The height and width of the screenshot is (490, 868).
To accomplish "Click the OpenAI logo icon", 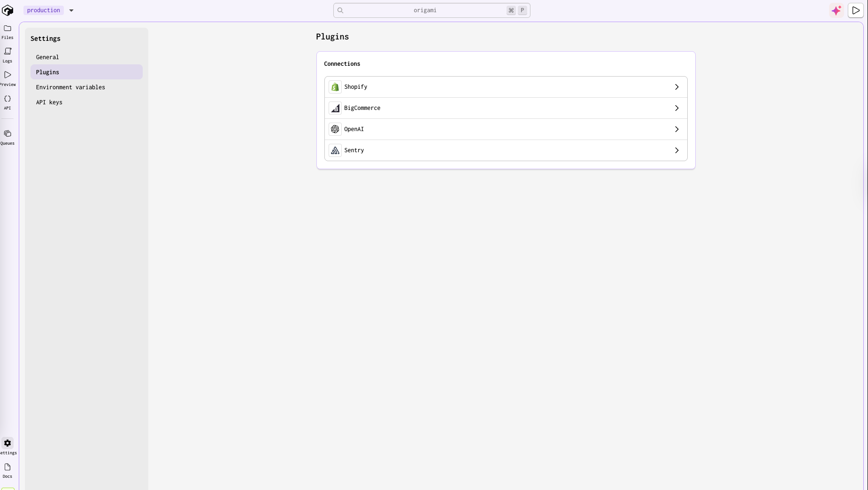I will tap(335, 129).
